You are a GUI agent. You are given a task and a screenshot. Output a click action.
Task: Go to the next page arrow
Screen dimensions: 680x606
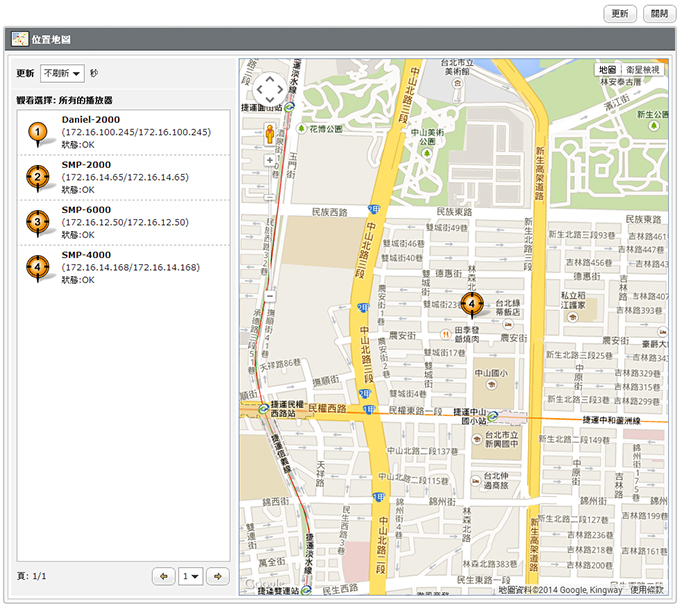pyautogui.click(x=218, y=577)
